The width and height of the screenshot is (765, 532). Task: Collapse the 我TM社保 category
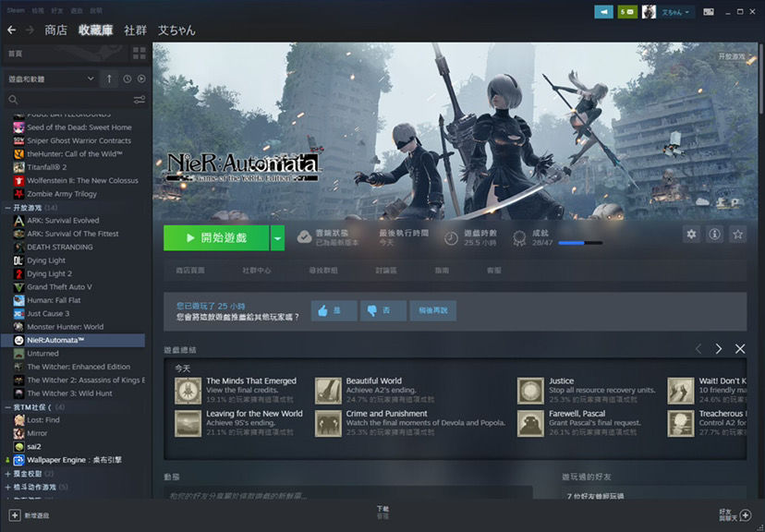[x=7, y=407]
